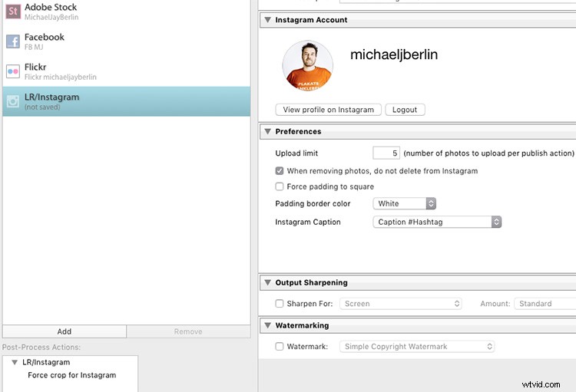The image size is (576, 392).
Task: Click the Logout button
Action: click(x=405, y=110)
